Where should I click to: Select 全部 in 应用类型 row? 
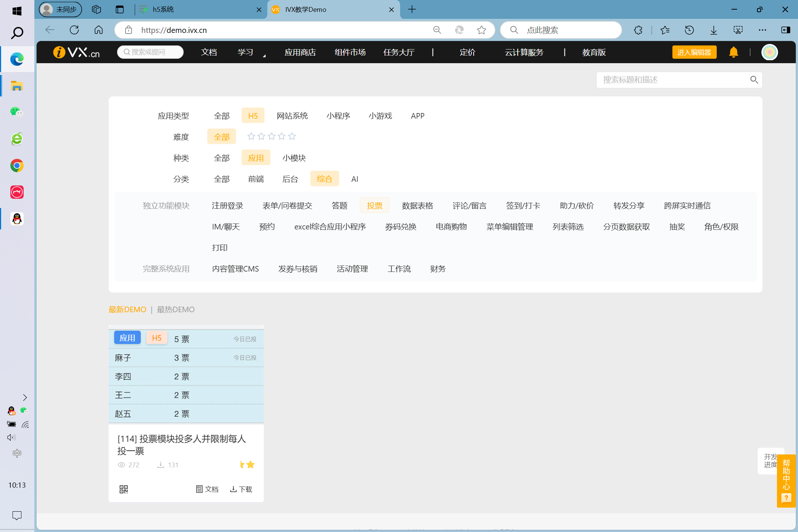pos(222,116)
